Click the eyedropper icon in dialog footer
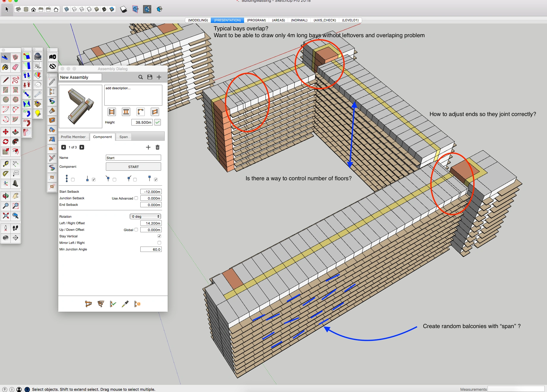This screenshot has height=392, width=547. (125, 304)
